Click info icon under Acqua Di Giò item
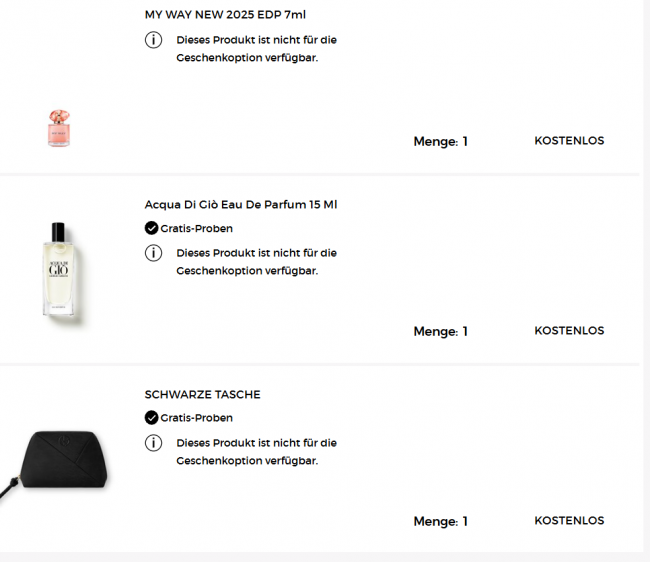 point(153,253)
